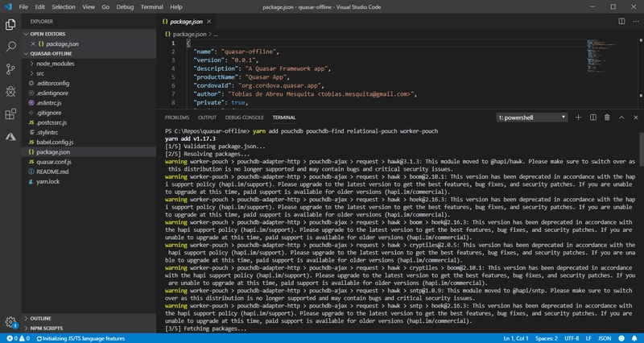Open the Debug view in activity bar
This screenshot has height=343, width=644.
(x=11, y=92)
